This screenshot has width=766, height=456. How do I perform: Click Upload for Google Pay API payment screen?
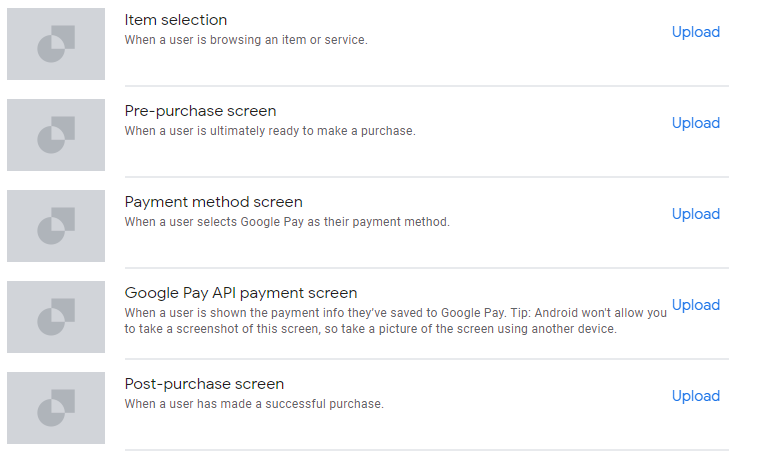pos(696,305)
